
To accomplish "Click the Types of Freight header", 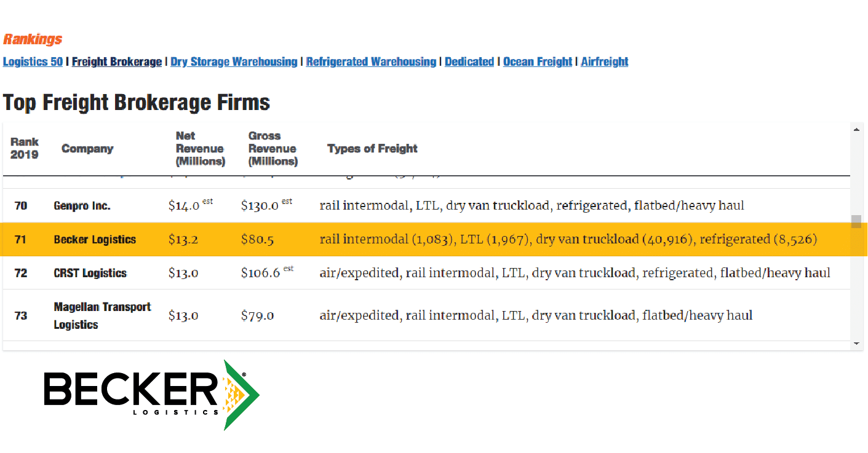I will 372,149.
